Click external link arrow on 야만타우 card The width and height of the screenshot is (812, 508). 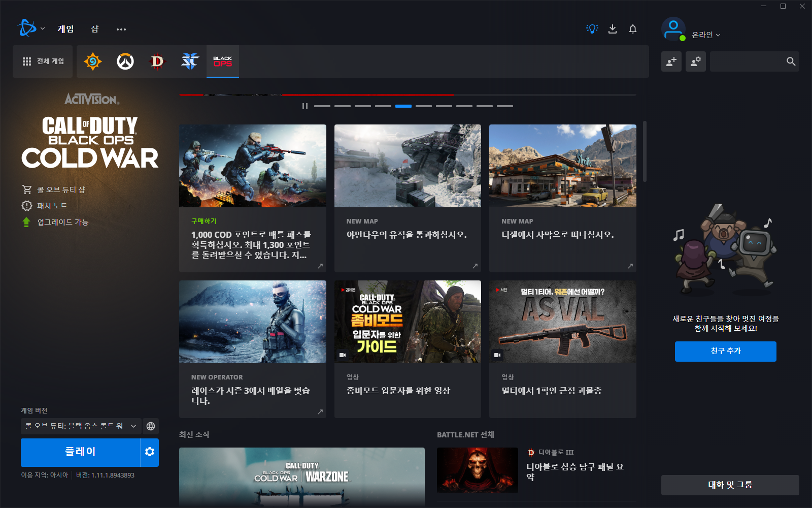tap(475, 266)
